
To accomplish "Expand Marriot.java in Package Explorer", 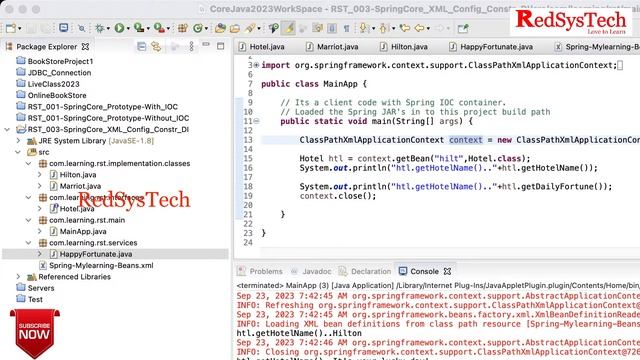I will click(x=40, y=186).
